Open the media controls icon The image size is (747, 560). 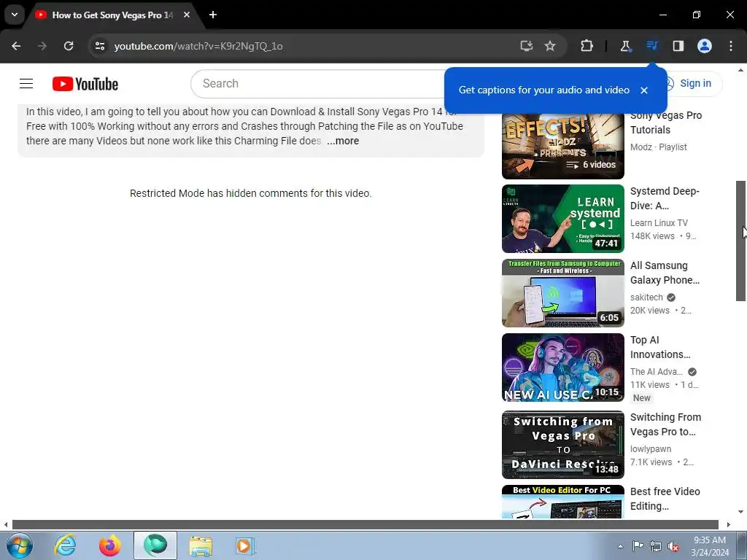(x=651, y=46)
